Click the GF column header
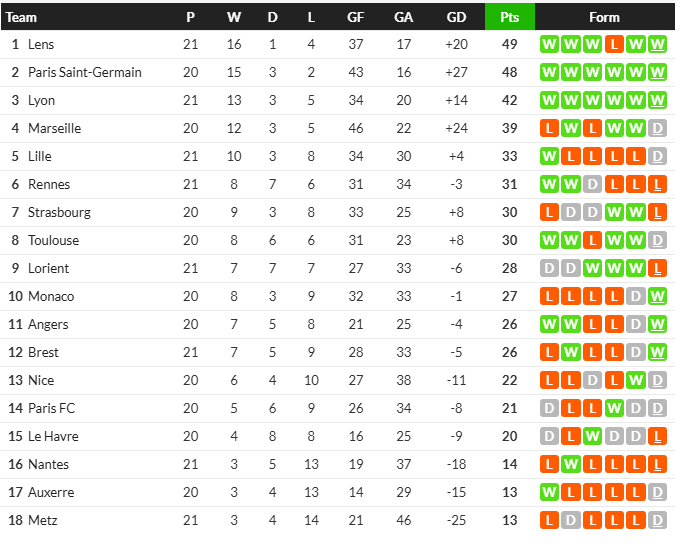Viewport: 683px width, 554px height. [x=355, y=17]
